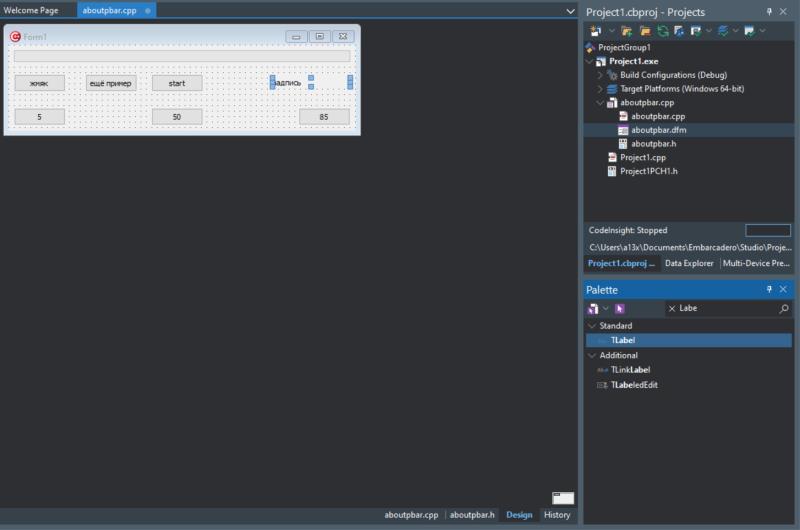Click the Add New Project toolbar icon

coord(595,31)
